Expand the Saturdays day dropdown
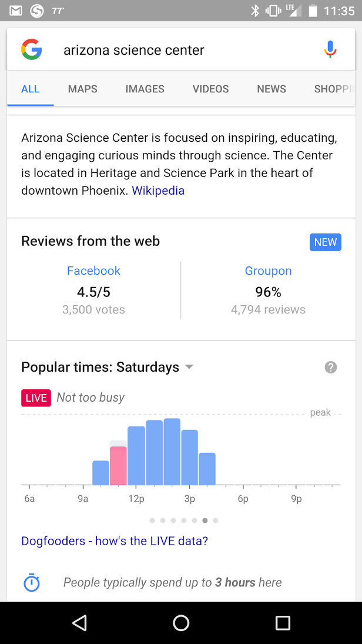The image size is (362, 644). click(189, 367)
